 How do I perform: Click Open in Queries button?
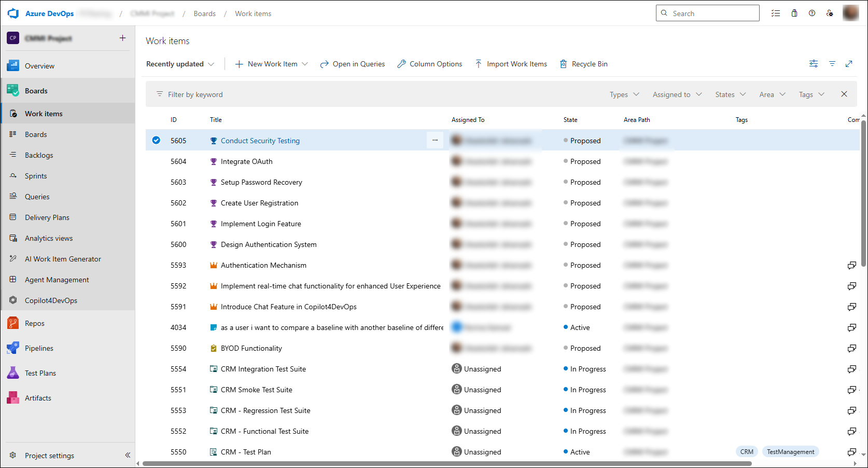(353, 64)
